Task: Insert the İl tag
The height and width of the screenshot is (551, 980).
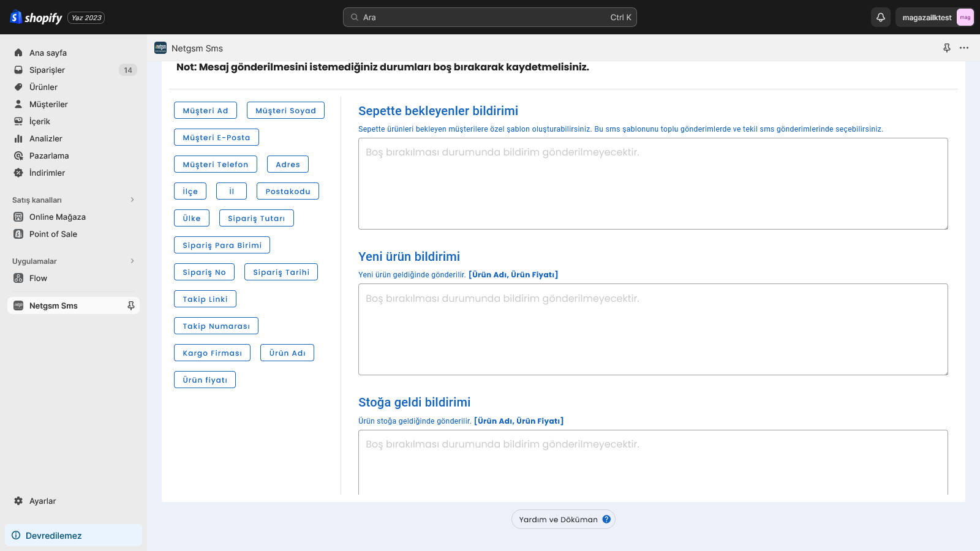Action: pos(232,191)
